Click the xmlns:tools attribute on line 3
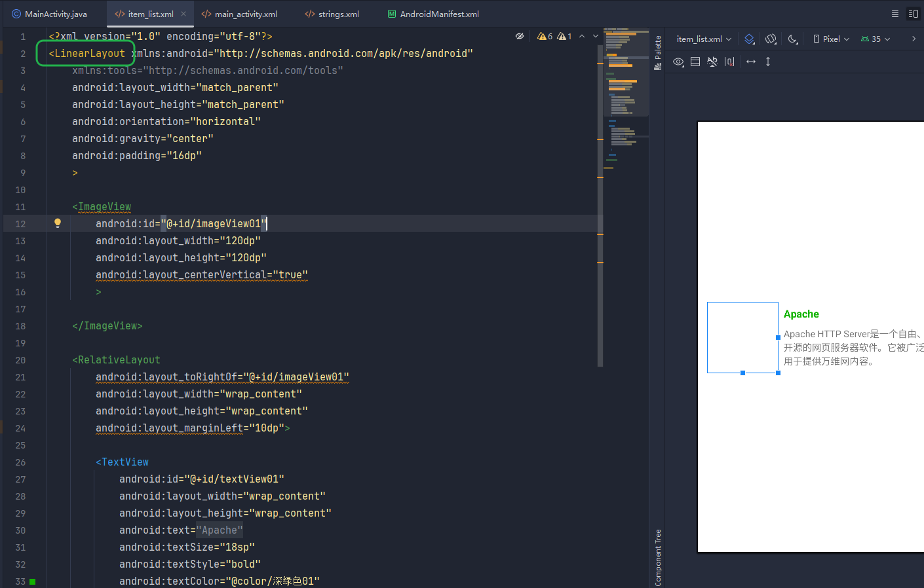This screenshot has width=924, height=588. point(208,71)
